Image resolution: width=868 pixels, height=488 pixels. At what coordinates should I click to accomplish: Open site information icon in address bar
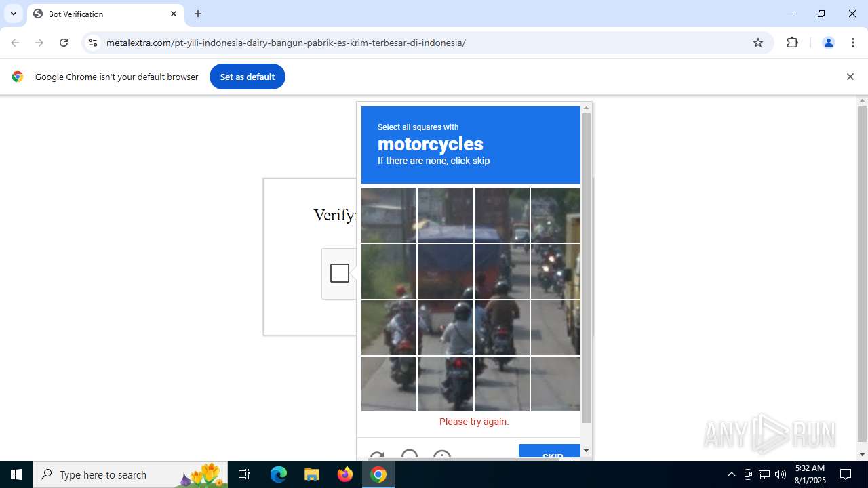pyautogui.click(x=93, y=43)
